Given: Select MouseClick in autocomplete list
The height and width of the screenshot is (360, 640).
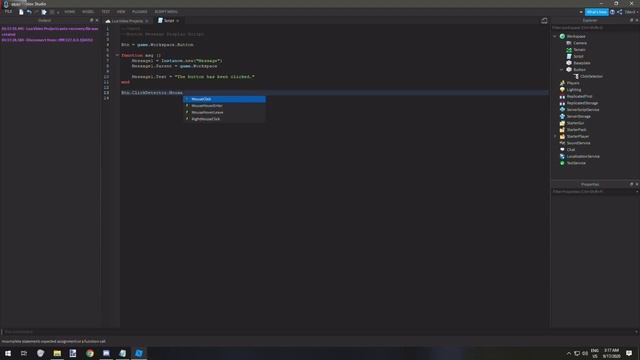Looking at the screenshot, I should click(x=224, y=99).
